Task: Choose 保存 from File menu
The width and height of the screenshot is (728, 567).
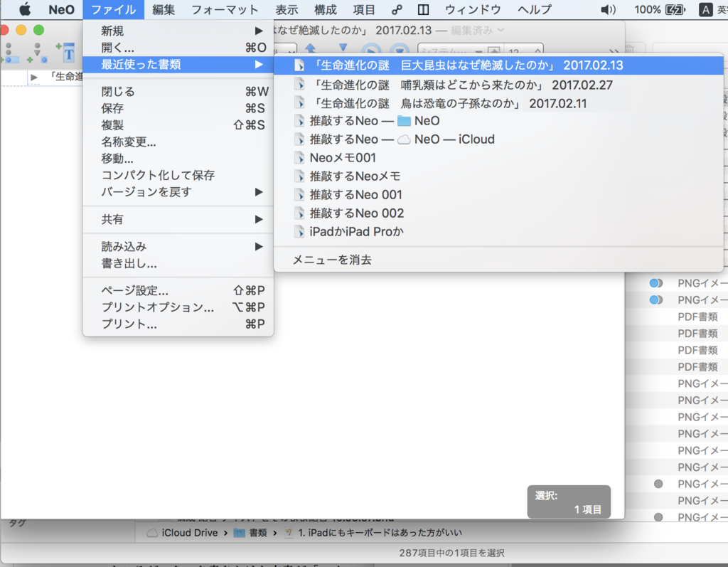Action: 178,108
